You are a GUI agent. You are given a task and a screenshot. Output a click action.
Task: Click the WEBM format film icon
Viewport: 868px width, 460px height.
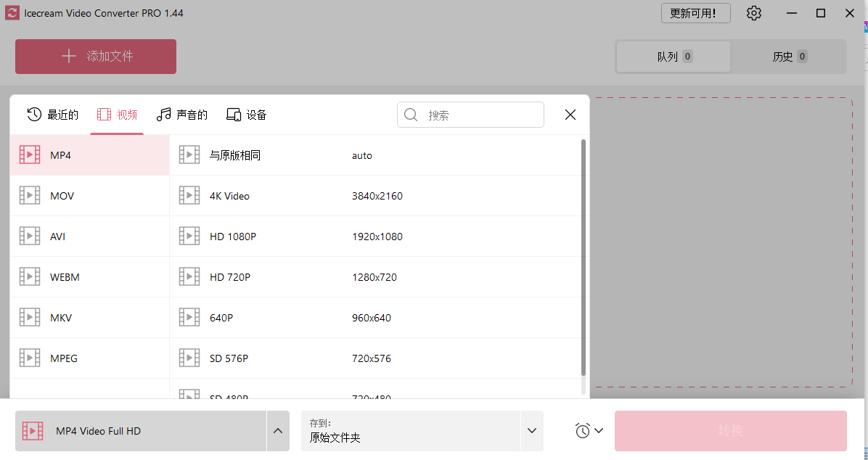point(30,277)
